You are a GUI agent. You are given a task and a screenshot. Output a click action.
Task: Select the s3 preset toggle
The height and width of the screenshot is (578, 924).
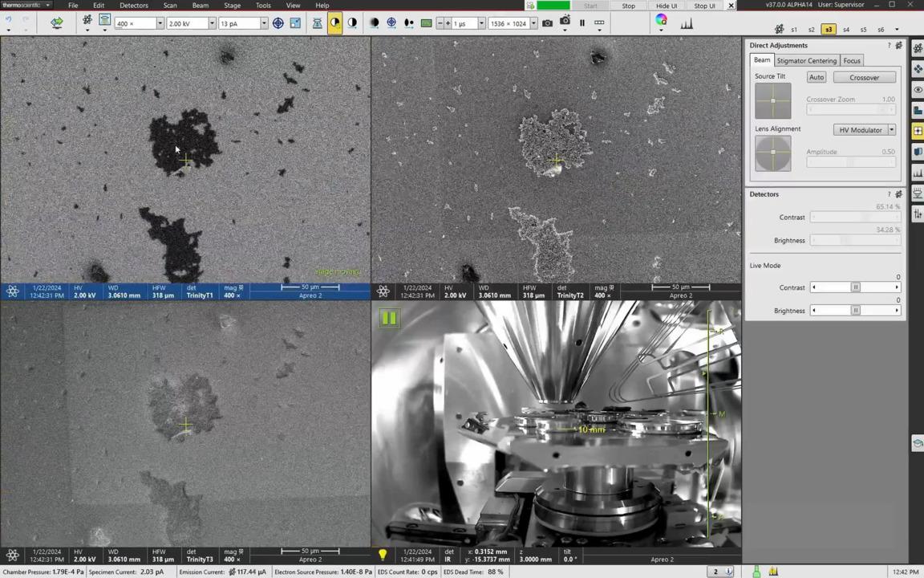[829, 30]
